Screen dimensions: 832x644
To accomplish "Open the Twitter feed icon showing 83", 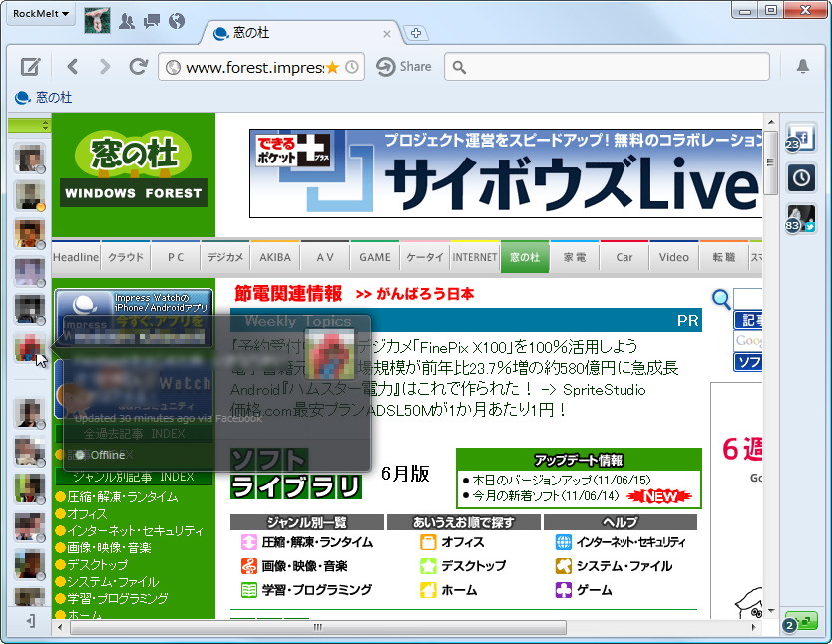I will pos(803,217).
